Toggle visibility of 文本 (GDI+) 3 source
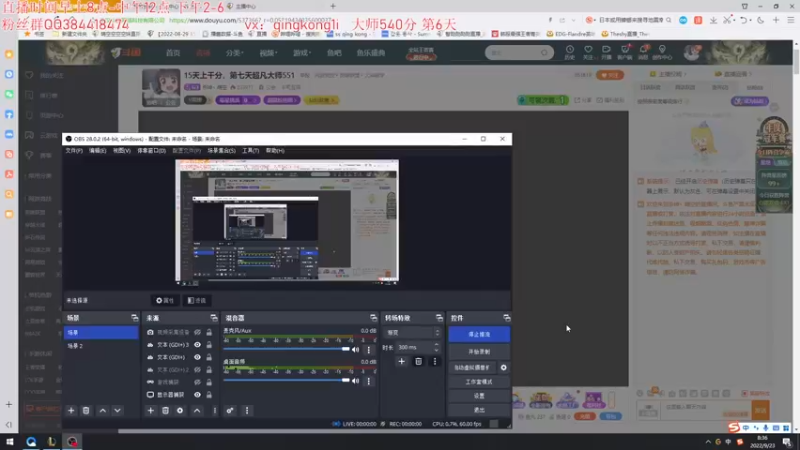 click(x=197, y=345)
